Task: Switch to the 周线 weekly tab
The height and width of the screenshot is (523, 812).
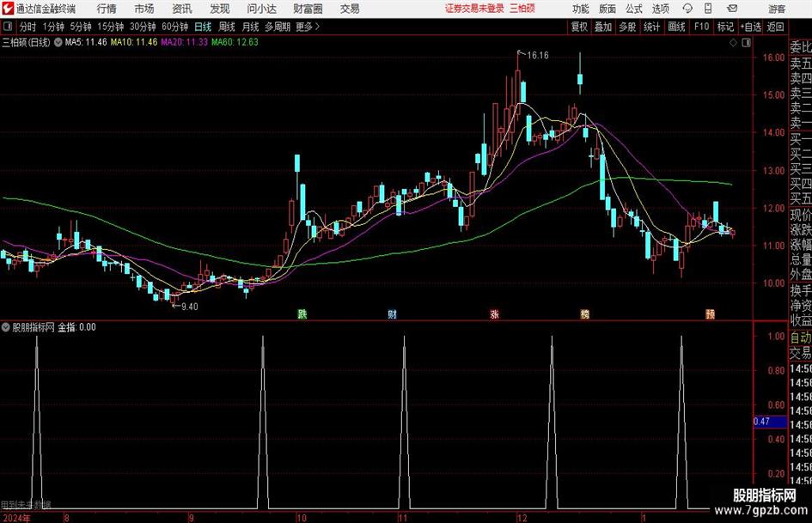Action: click(x=227, y=27)
